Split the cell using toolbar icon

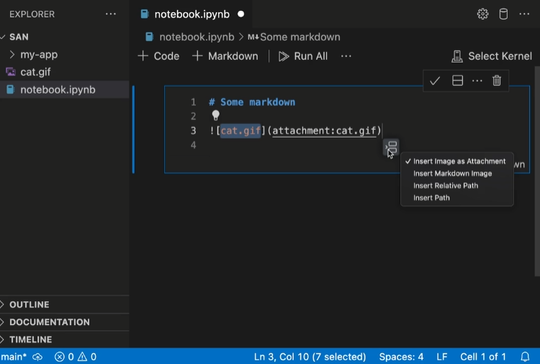pyautogui.click(x=457, y=81)
